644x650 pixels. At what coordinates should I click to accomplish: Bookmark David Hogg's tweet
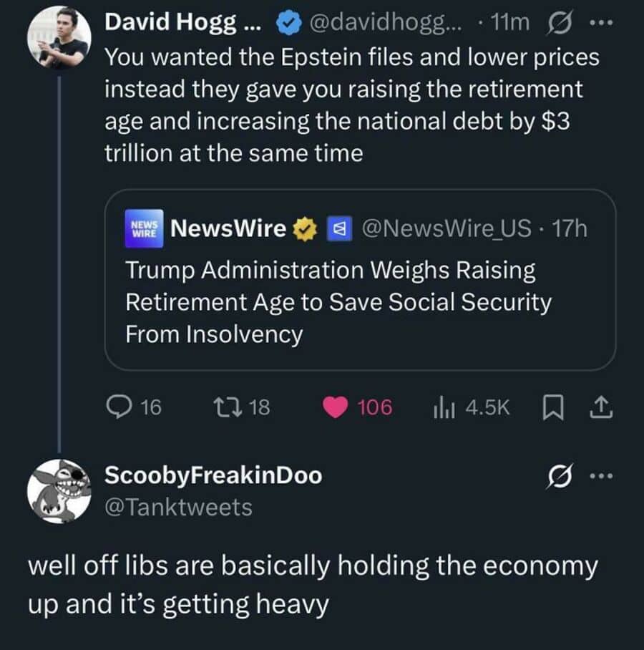click(x=552, y=407)
